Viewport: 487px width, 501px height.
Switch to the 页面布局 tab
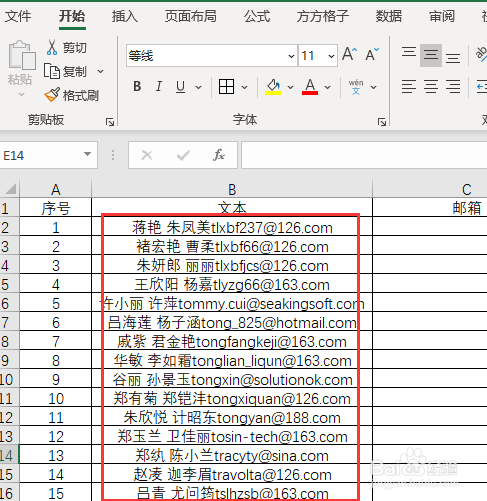(191, 16)
